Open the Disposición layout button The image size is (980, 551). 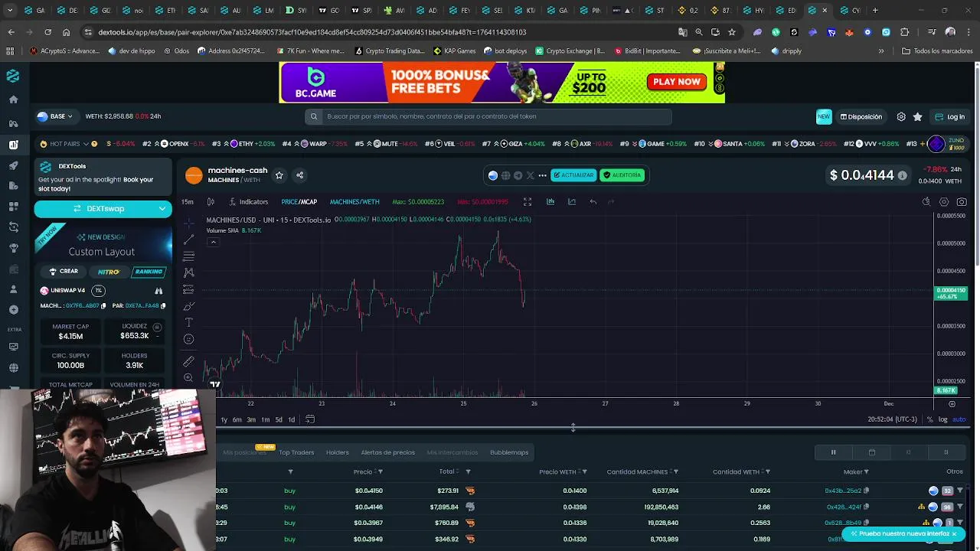(861, 117)
